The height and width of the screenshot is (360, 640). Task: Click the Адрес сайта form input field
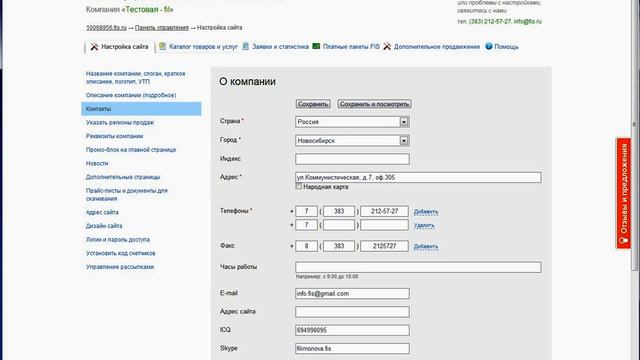[352, 312]
